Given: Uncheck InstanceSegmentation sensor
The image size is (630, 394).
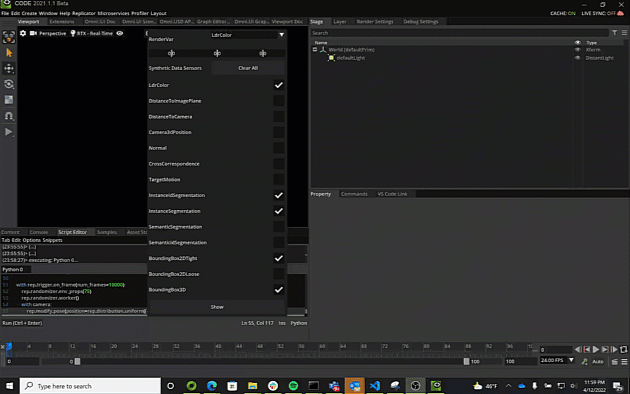Looking at the screenshot, I should [278, 211].
